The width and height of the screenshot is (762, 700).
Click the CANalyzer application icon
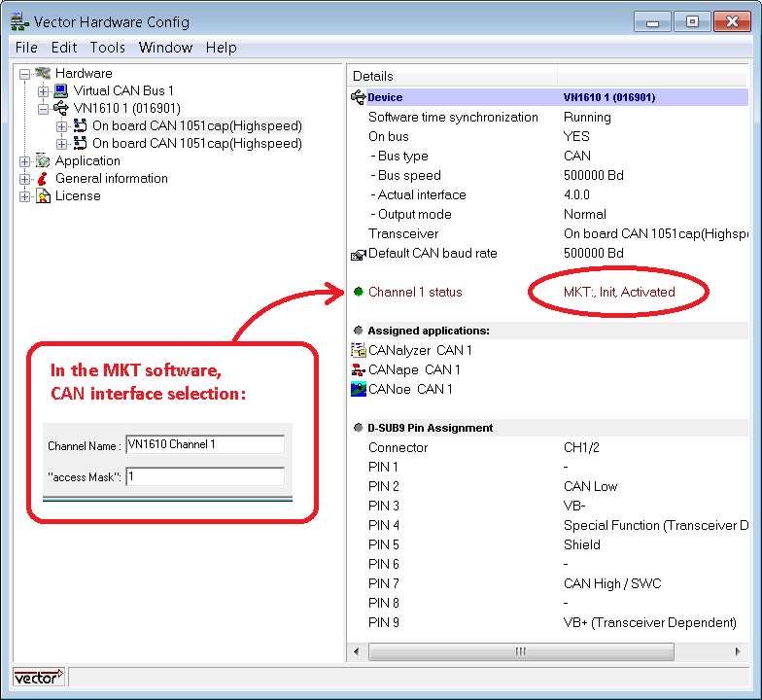pos(358,350)
